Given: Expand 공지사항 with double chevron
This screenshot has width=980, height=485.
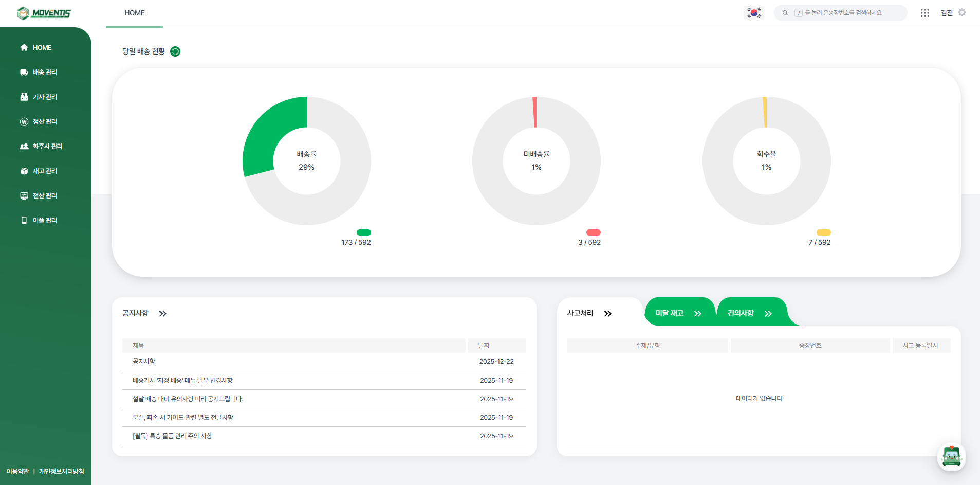Looking at the screenshot, I should [x=163, y=314].
